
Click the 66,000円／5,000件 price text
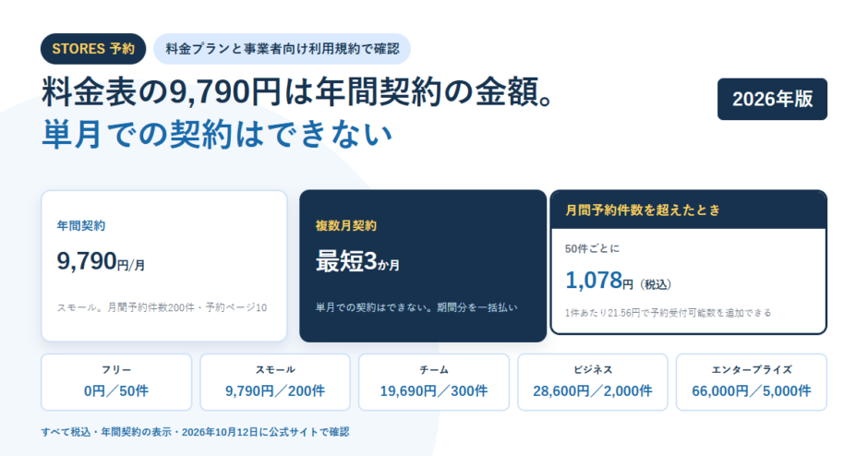pyautogui.click(x=752, y=391)
